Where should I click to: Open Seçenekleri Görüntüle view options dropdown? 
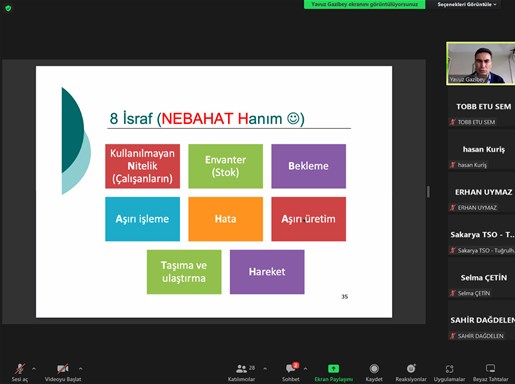(467, 4)
